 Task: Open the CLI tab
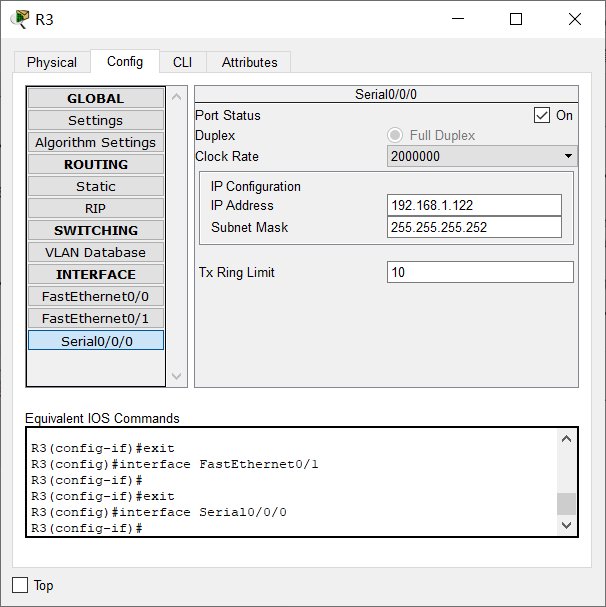pos(182,62)
